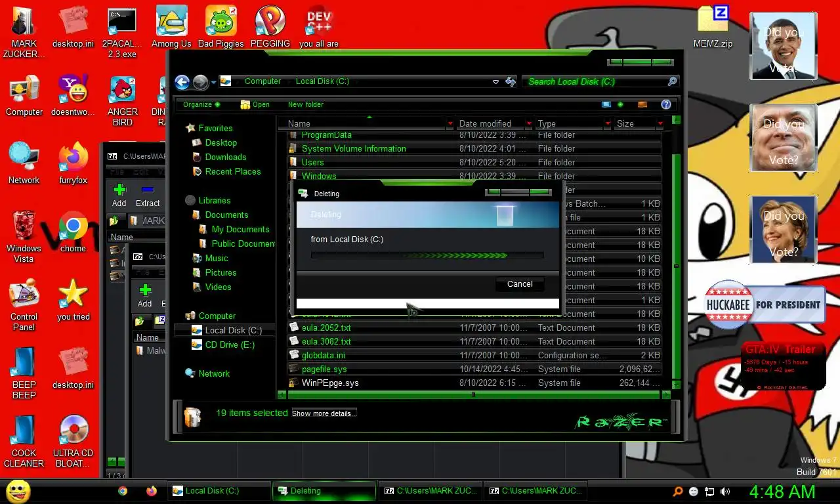The width and height of the screenshot is (840, 504).
Task: Open the more view options dropdown
Action: [x=620, y=104]
